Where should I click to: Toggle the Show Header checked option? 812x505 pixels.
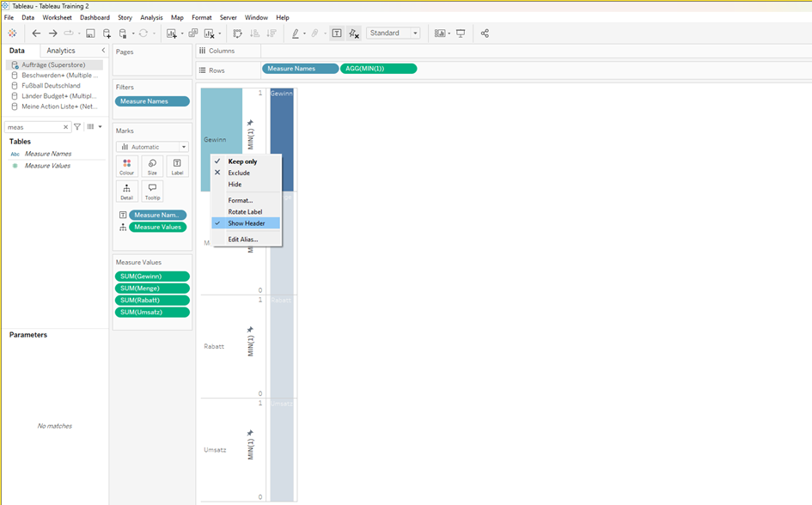coord(246,223)
